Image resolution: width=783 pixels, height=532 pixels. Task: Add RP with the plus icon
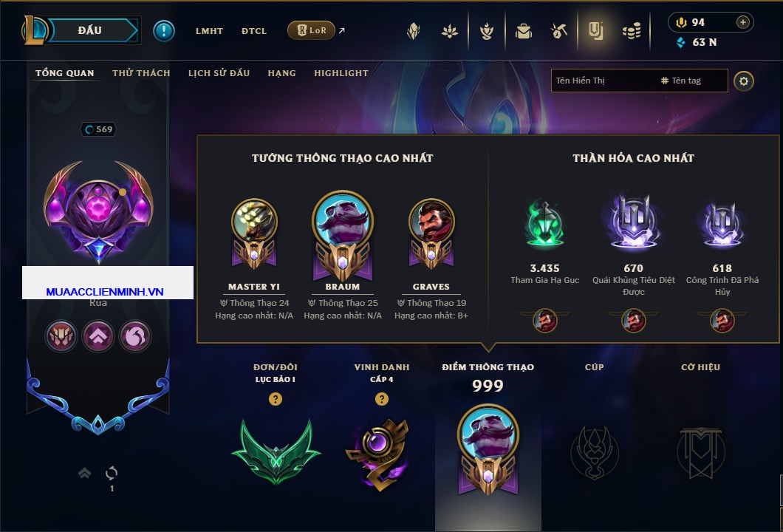click(x=743, y=22)
